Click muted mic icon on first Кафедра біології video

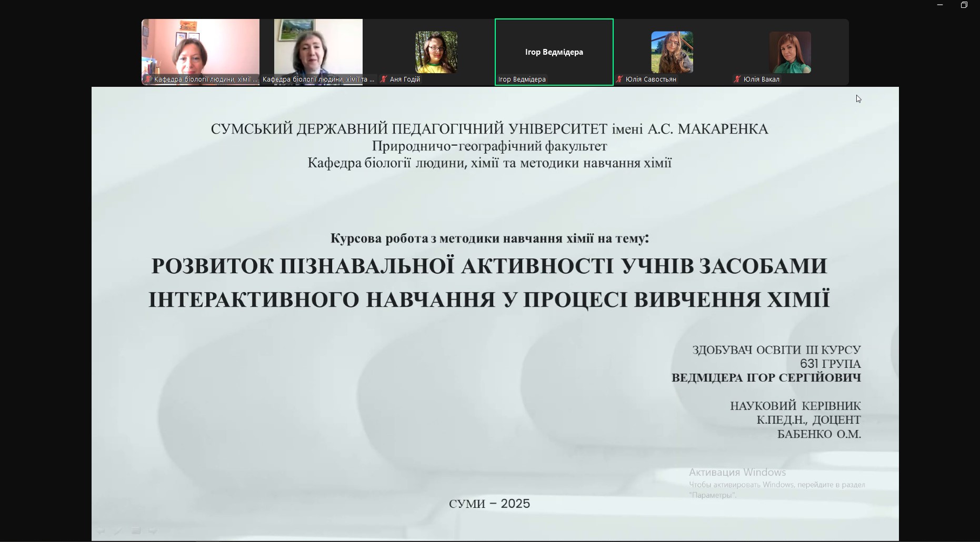148,79
